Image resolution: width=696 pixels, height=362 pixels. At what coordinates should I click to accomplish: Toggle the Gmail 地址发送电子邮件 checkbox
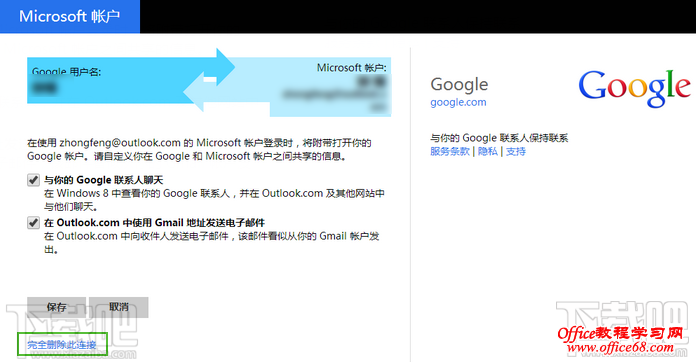[33, 223]
